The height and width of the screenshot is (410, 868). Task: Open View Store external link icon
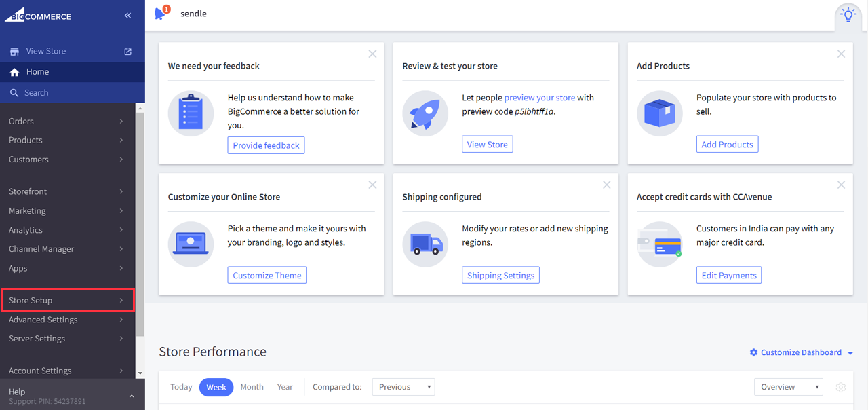(x=127, y=52)
